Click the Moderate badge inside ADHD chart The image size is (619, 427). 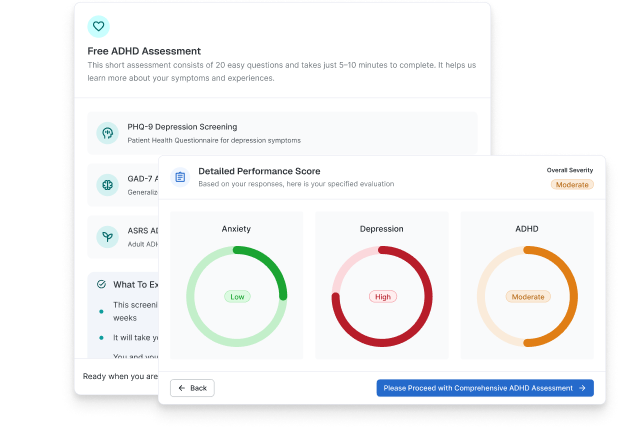[x=527, y=297]
